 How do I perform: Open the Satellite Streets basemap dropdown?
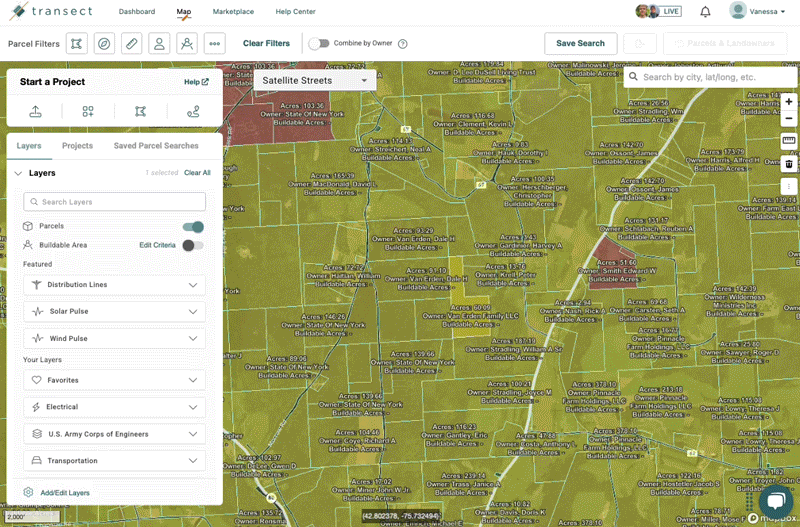click(x=315, y=80)
